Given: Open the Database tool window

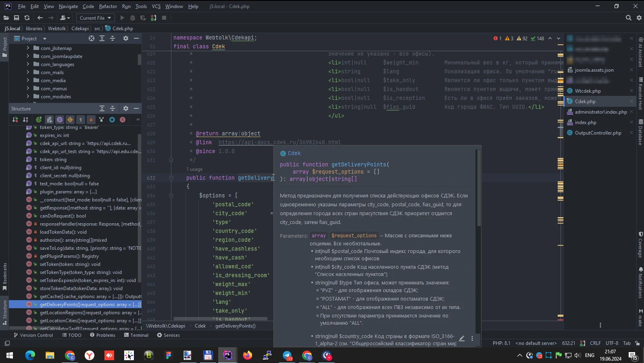Looking at the screenshot, I should coord(640,133).
